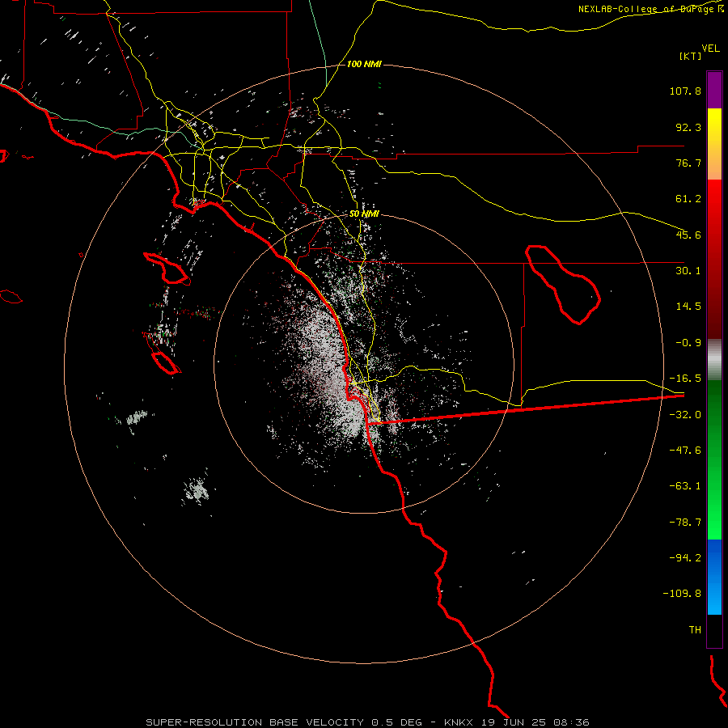728x728 pixels.
Task: Click the 50 NMI range ring label
Action: pos(364,214)
